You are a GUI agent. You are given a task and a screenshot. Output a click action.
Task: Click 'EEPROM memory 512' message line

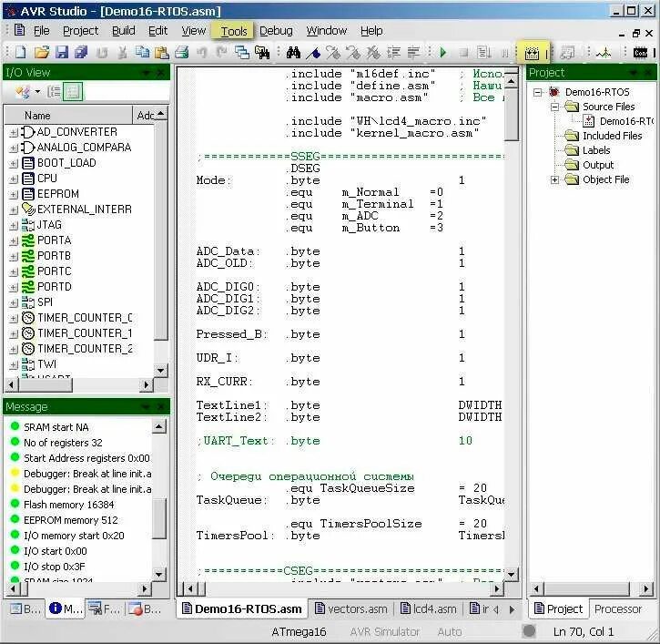[71, 520]
